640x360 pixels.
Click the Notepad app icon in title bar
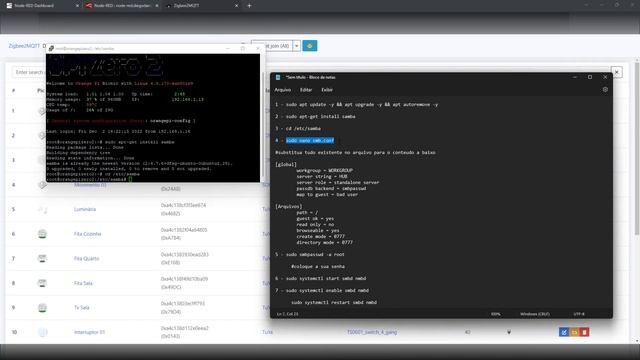pos(278,77)
